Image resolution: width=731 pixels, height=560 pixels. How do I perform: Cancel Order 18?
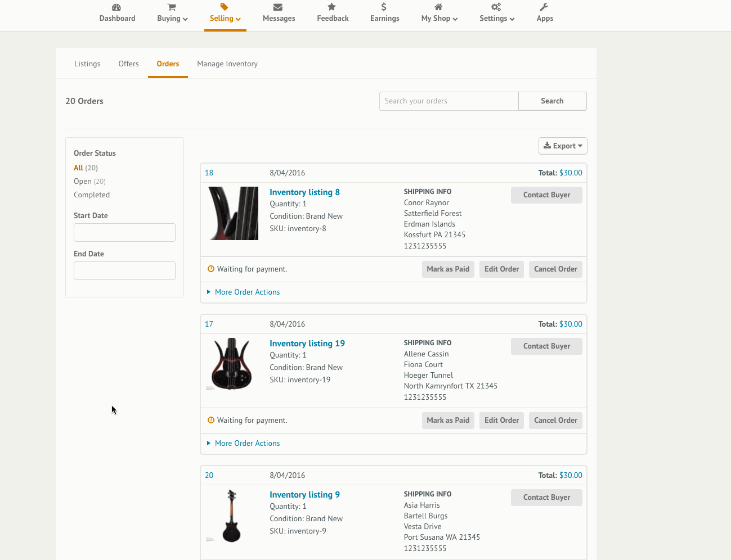555,269
